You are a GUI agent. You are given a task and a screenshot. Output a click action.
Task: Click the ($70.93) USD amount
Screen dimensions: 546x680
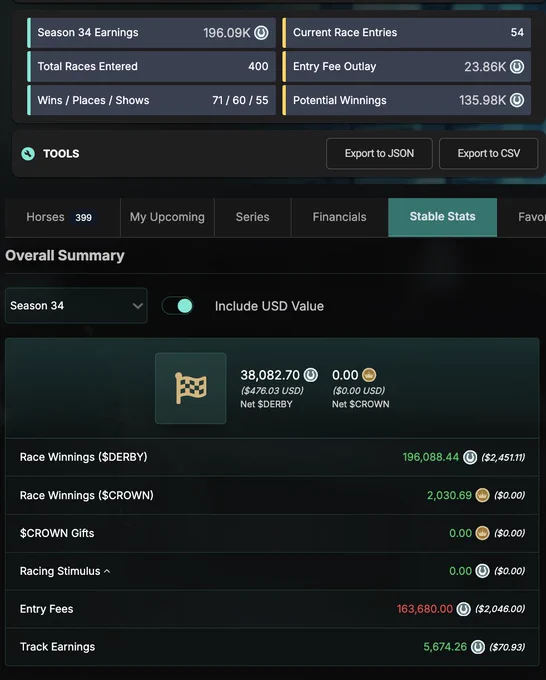pyautogui.click(x=507, y=647)
